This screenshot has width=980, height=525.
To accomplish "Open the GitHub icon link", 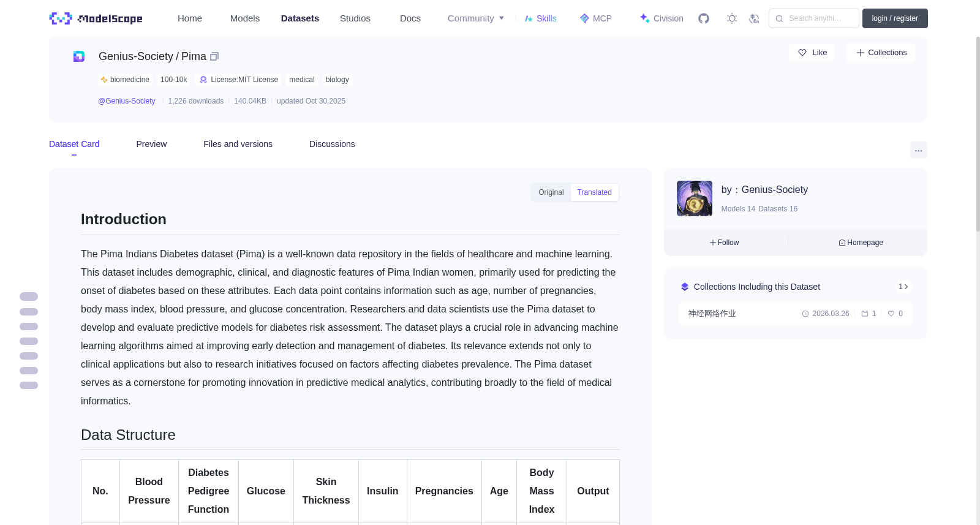I will 704,18.
